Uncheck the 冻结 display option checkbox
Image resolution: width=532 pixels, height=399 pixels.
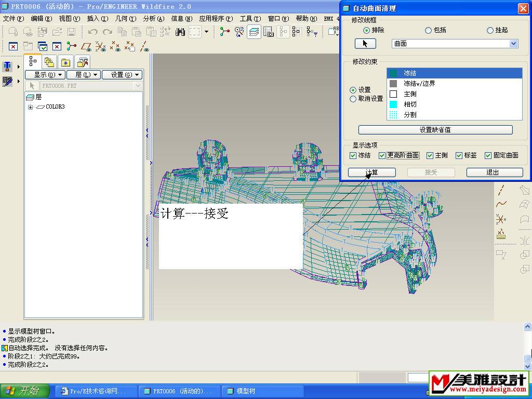point(353,155)
